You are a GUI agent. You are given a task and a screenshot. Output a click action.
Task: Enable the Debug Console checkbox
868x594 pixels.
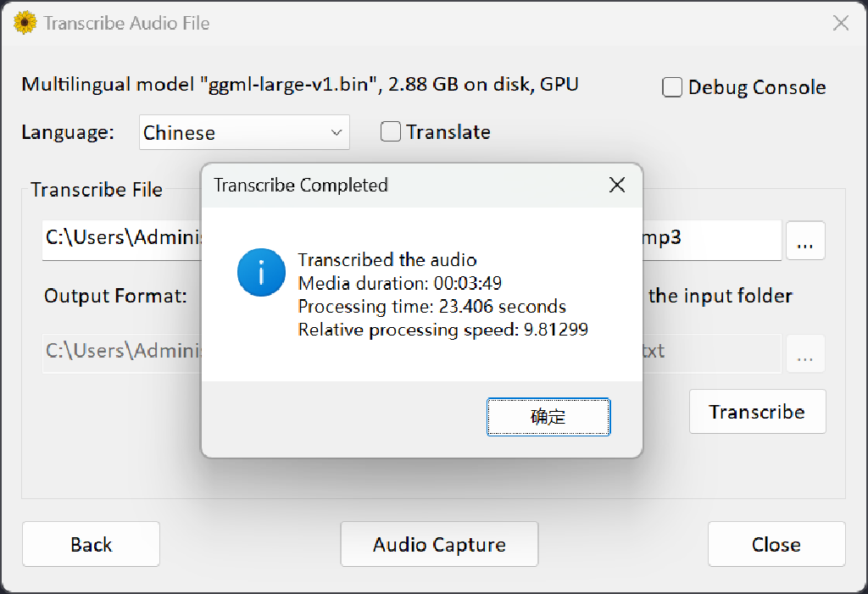tap(672, 87)
